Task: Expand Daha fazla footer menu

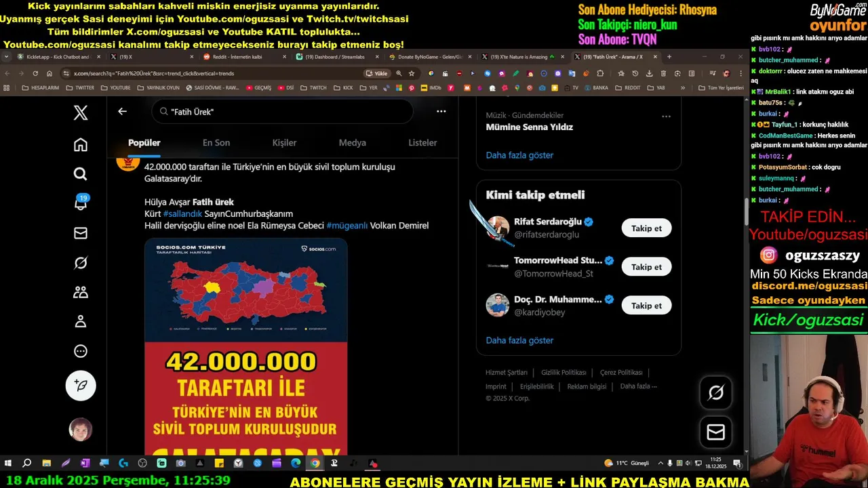Action: tap(638, 386)
